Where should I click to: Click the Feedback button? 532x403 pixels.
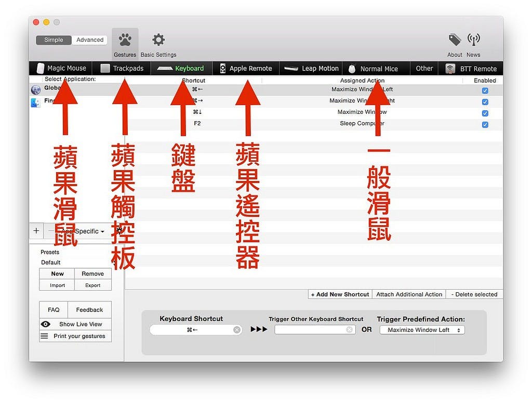89,309
